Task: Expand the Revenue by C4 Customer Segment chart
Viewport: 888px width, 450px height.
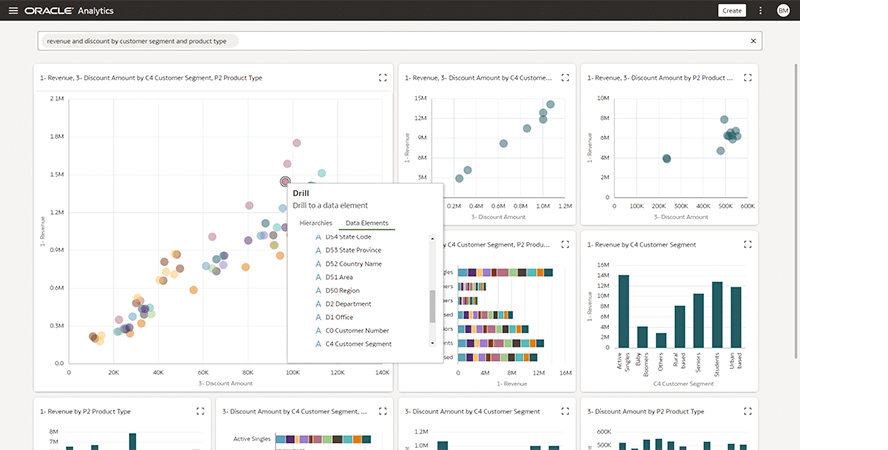Action: coord(747,244)
